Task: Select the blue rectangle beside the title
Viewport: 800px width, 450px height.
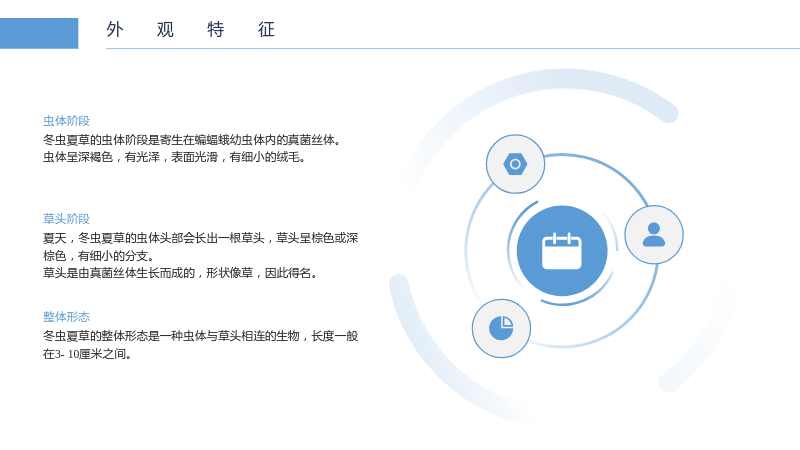Action: coord(39,33)
